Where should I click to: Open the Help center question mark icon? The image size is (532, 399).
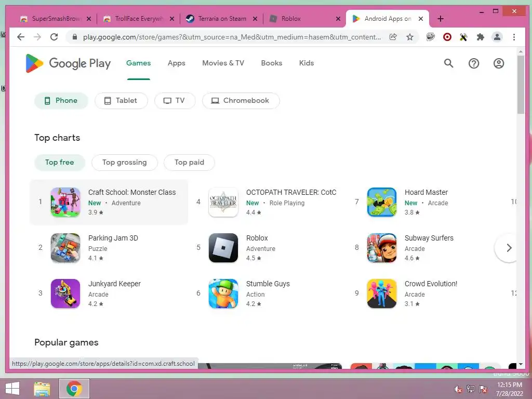pos(474,63)
